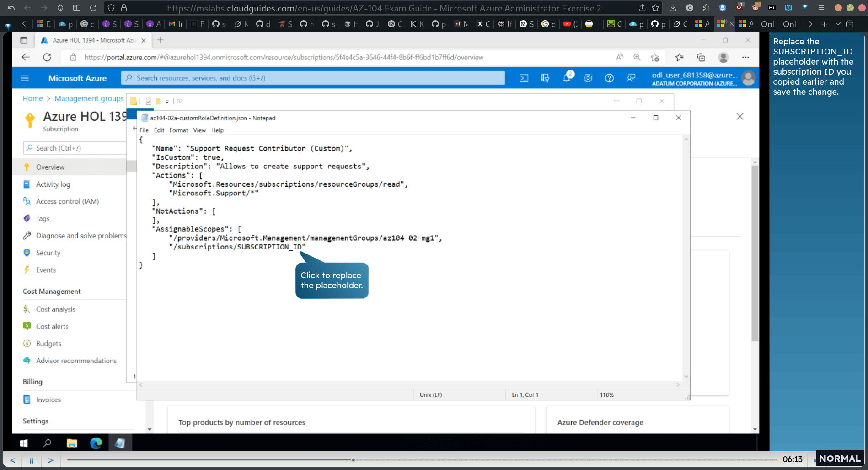Open Notepad Format menu

click(x=179, y=130)
